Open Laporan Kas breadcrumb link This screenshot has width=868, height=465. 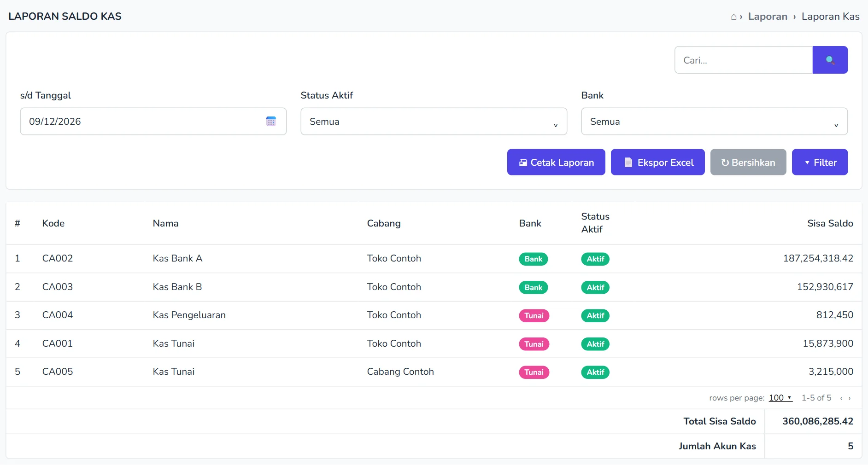coord(830,17)
